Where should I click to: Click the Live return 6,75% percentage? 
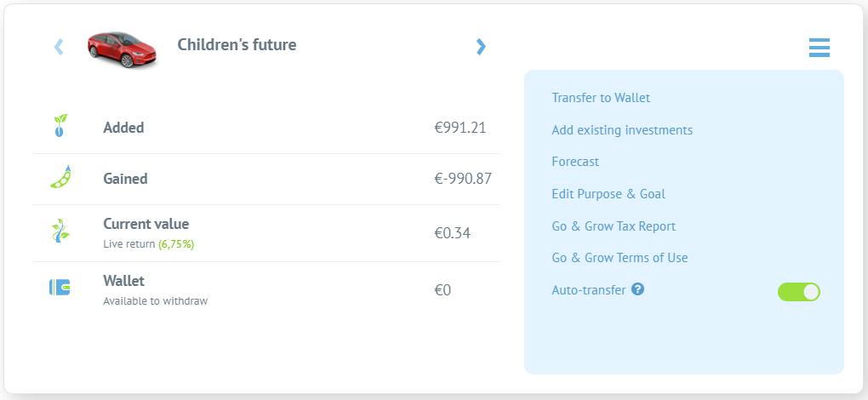pyautogui.click(x=177, y=244)
